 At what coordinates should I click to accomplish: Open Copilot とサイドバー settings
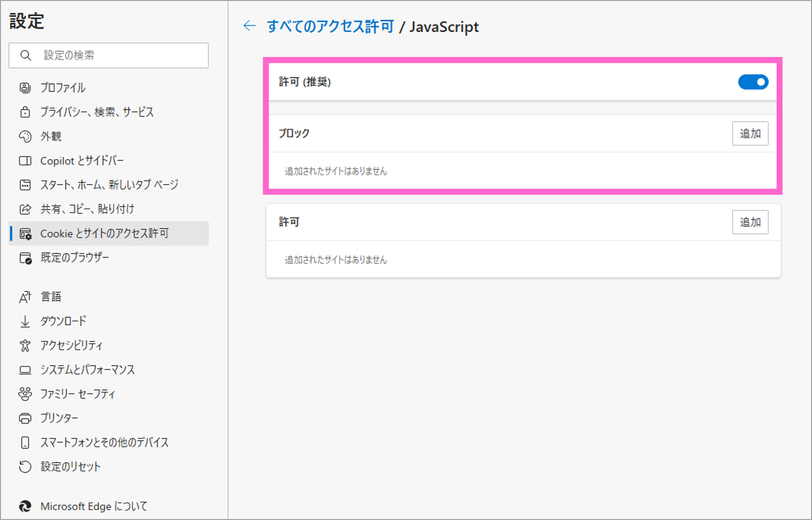[x=82, y=161]
